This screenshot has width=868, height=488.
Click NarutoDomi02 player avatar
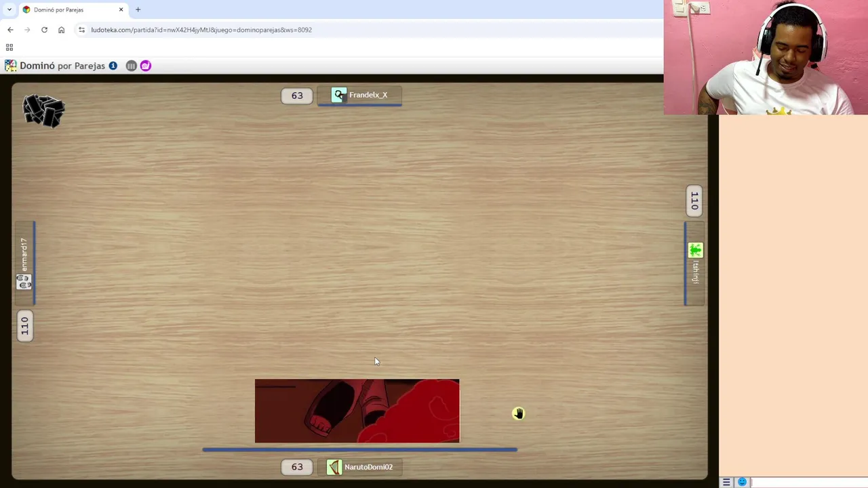(x=334, y=467)
